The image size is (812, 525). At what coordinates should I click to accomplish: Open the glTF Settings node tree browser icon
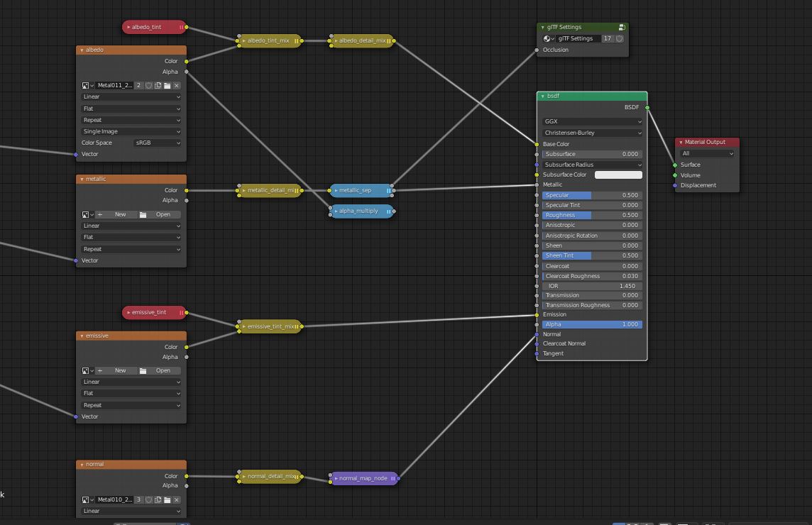(x=549, y=38)
